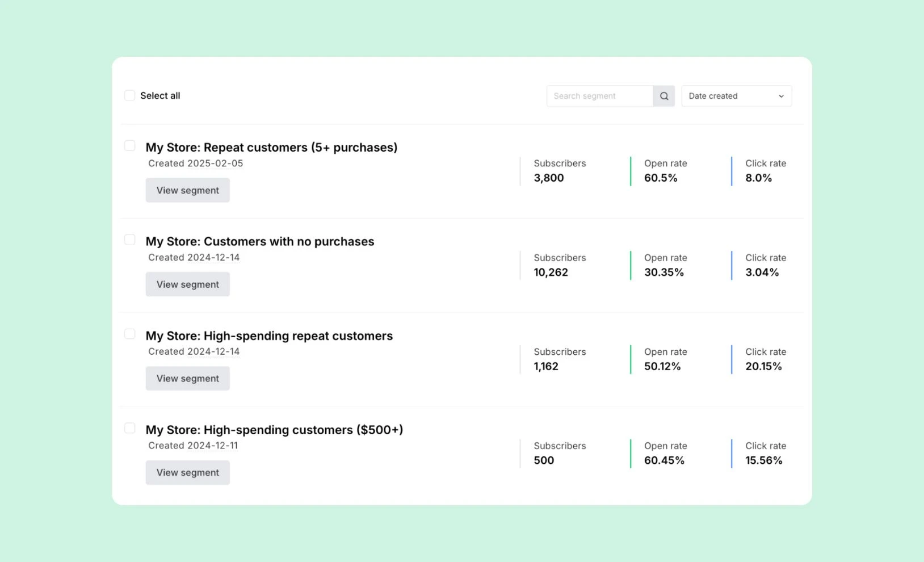
Task: Click the 50.12% open rate value
Action: [x=662, y=367]
